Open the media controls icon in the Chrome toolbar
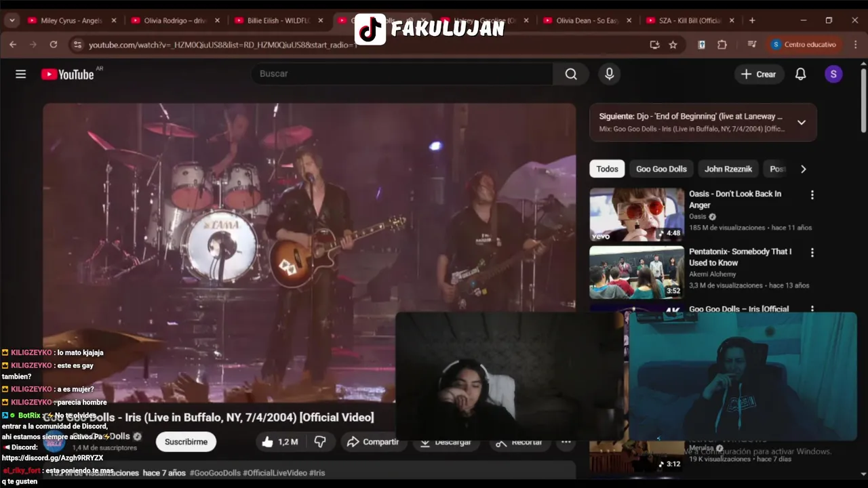This screenshot has width=868, height=488. tap(751, 45)
